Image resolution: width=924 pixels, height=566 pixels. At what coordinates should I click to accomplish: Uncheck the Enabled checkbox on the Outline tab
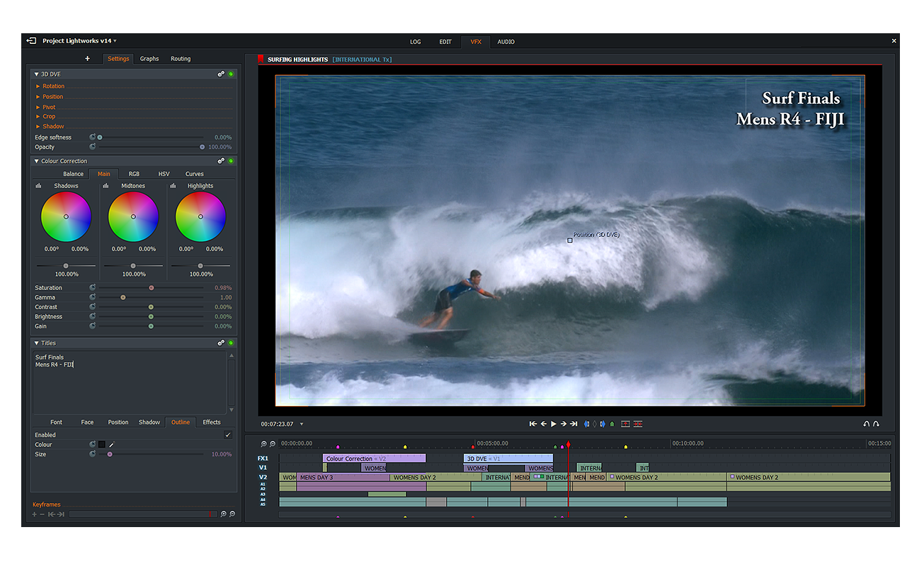228,434
